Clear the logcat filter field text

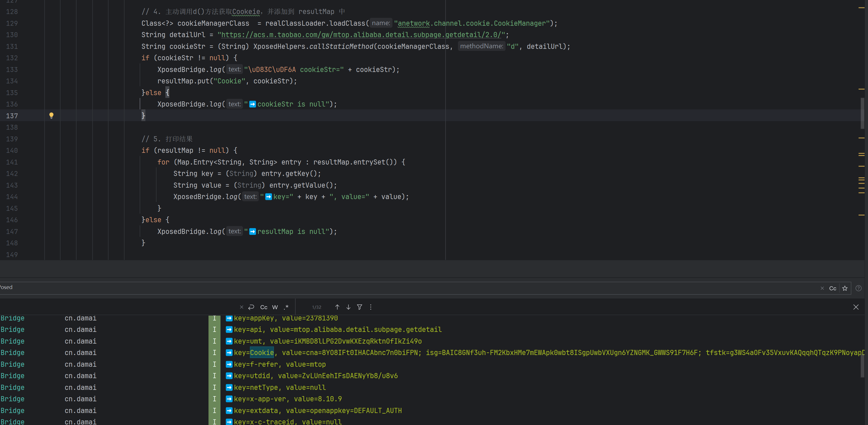(822, 288)
